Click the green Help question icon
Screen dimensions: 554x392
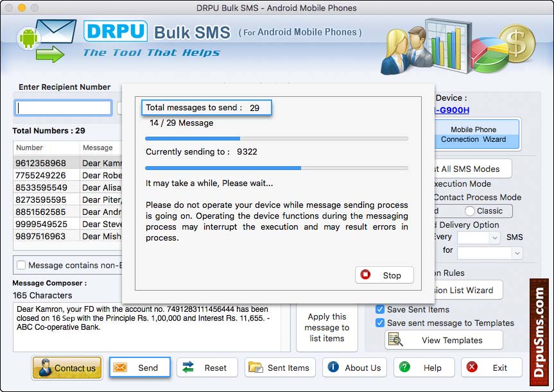pos(404,367)
